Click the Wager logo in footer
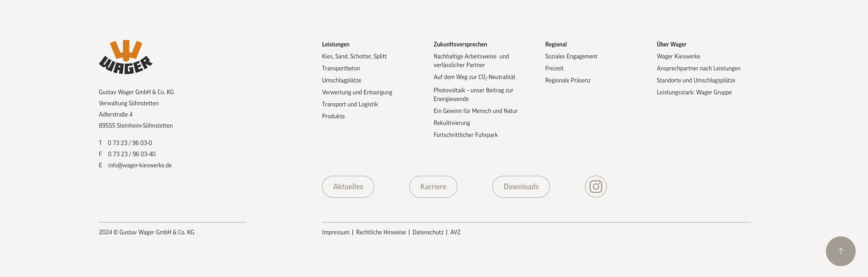868x277 pixels. click(x=125, y=57)
